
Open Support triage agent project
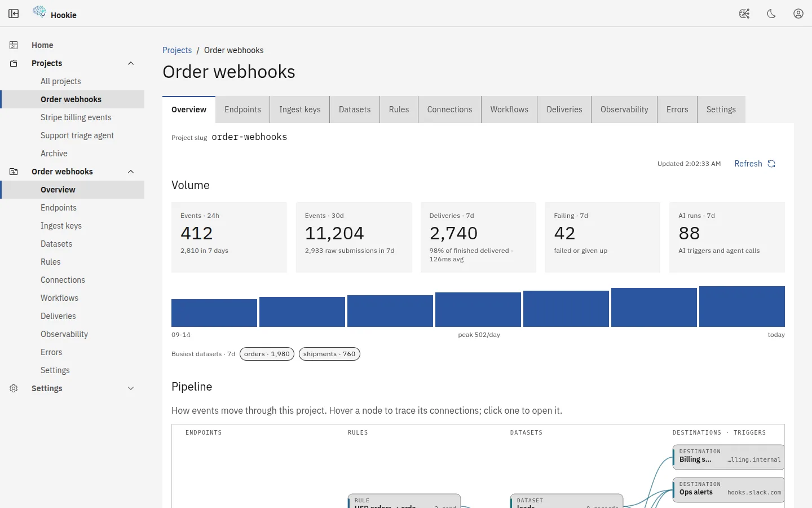(x=72, y=135)
